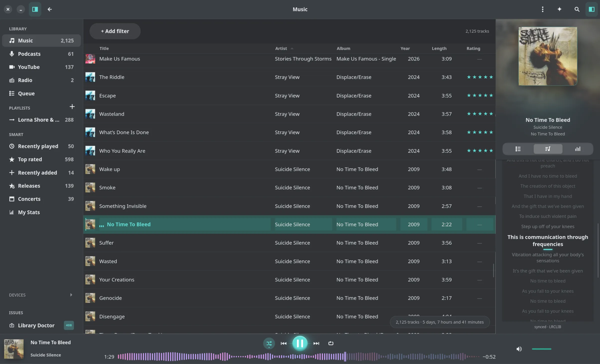
Task: Open Library Doctor issues
Action: point(41,325)
